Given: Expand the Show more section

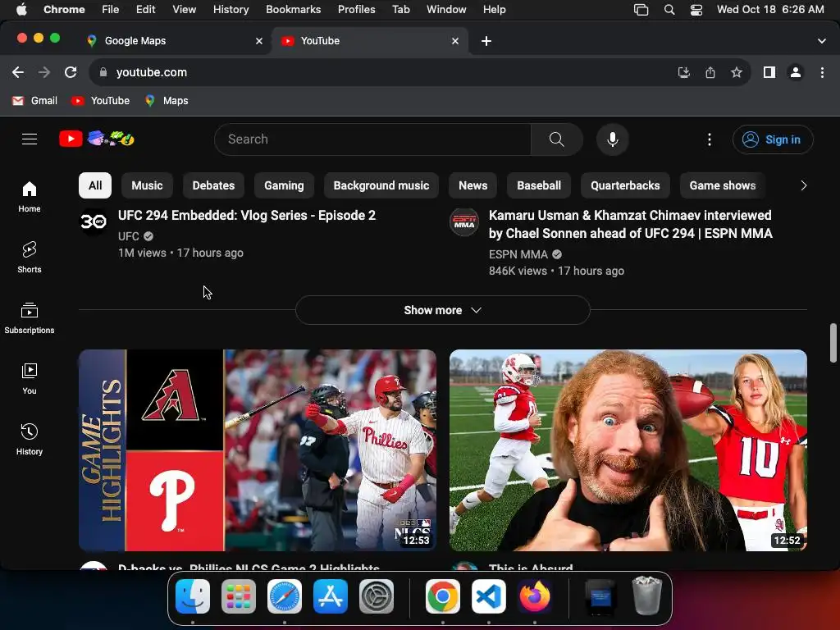Looking at the screenshot, I should (x=442, y=310).
